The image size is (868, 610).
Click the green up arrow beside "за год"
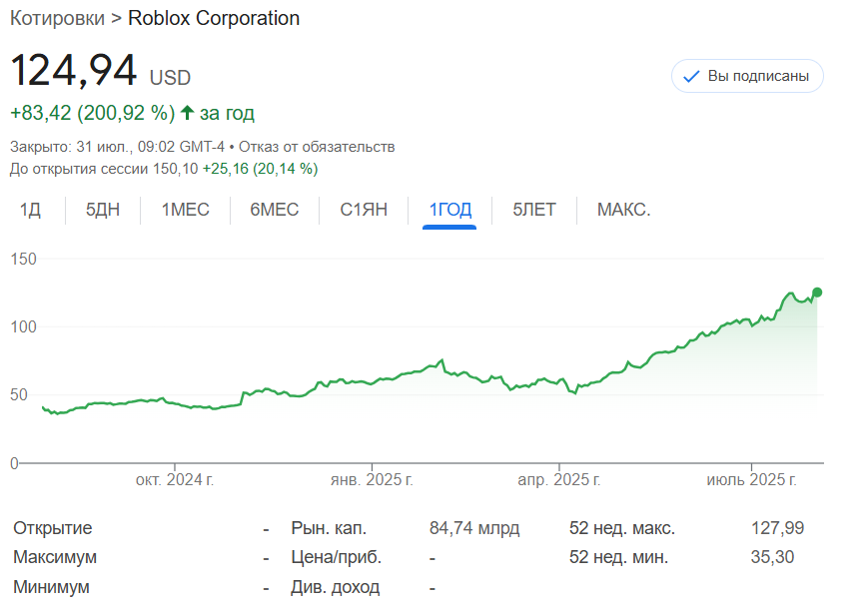tap(187, 113)
